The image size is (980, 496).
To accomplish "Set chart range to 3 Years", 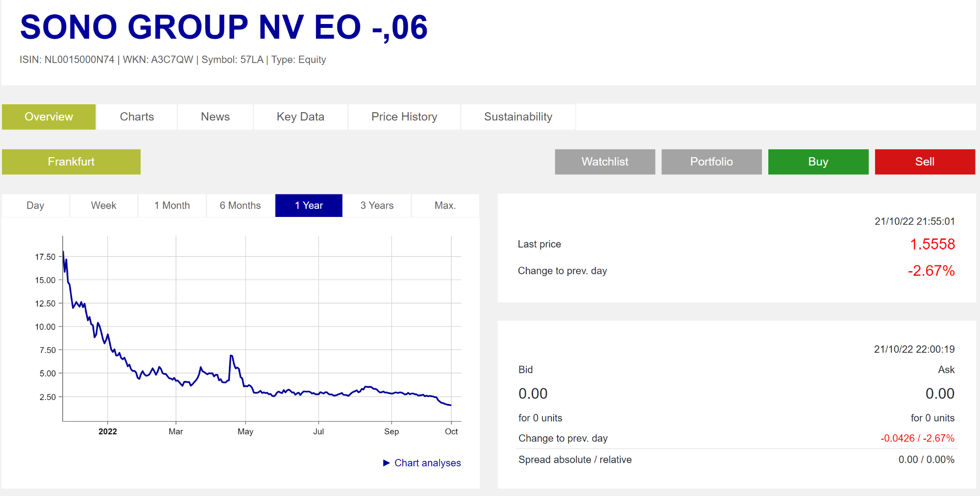I will coord(377,206).
